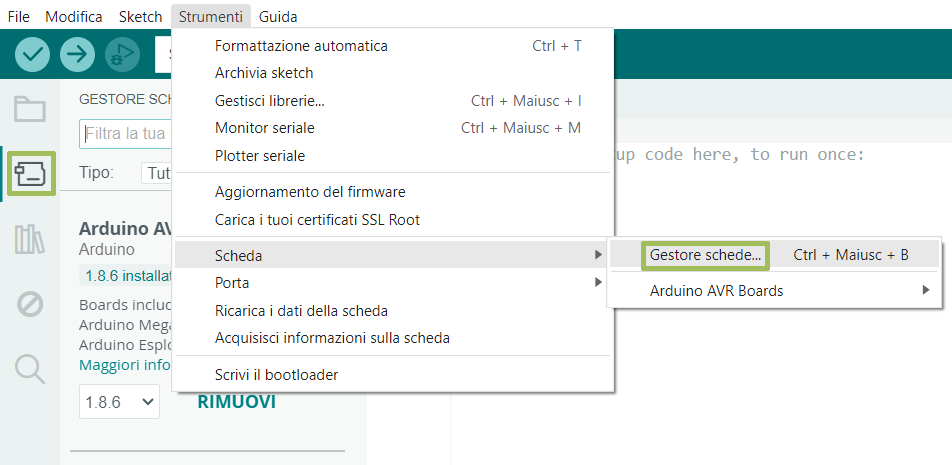Open Plotter seriale from the menu
The image size is (952, 465).
(x=393, y=156)
